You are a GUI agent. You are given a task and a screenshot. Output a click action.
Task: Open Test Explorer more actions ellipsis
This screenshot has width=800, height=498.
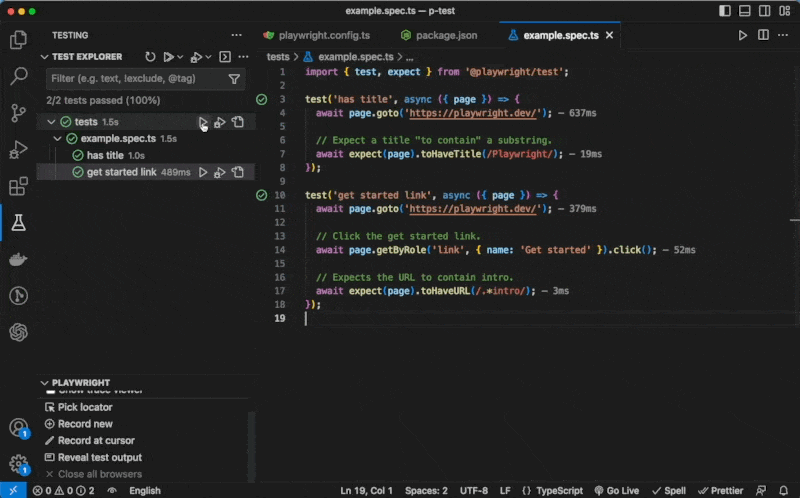pyautogui.click(x=243, y=57)
